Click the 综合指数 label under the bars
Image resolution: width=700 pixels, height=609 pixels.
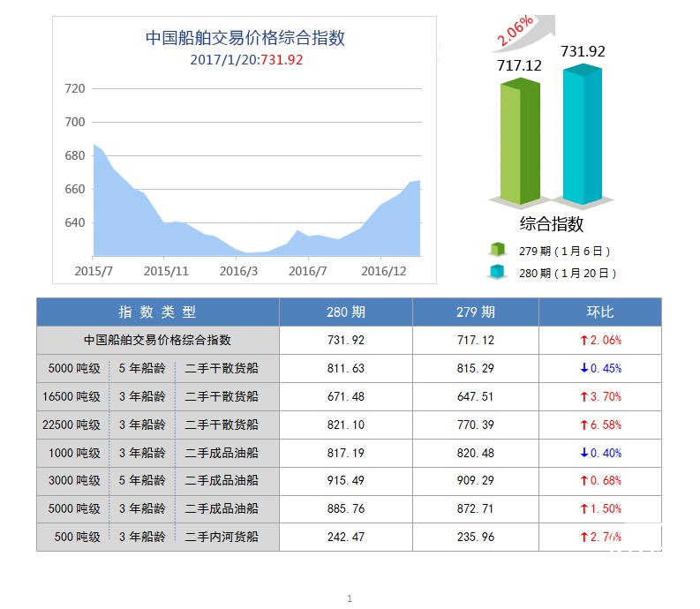click(552, 223)
